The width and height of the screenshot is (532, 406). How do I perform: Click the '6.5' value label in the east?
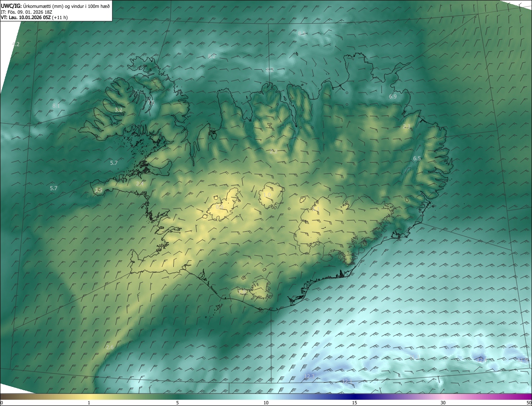click(417, 158)
